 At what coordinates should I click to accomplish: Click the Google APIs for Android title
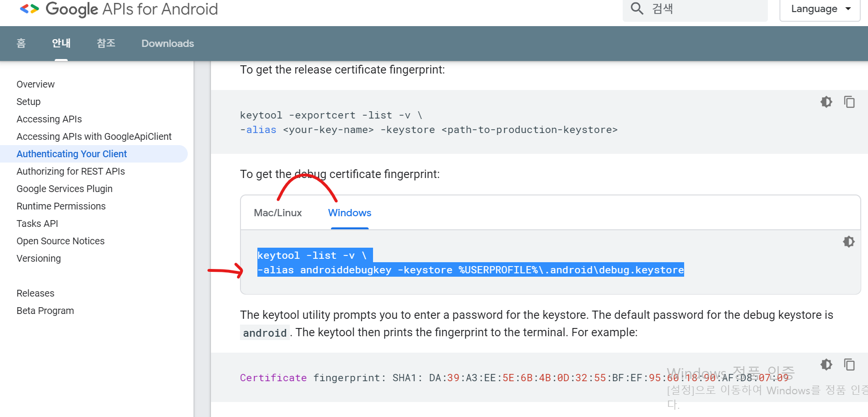(x=132, y=9)
